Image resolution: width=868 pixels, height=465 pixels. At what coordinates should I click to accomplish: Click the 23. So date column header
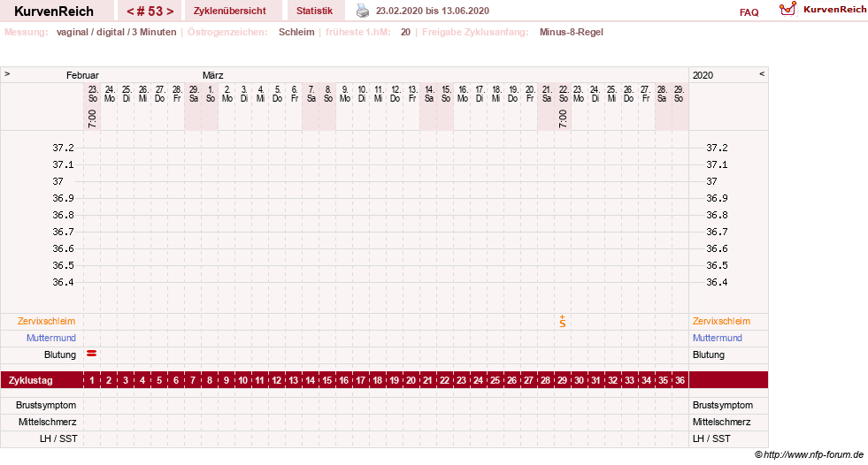click(x=93, y=94)
